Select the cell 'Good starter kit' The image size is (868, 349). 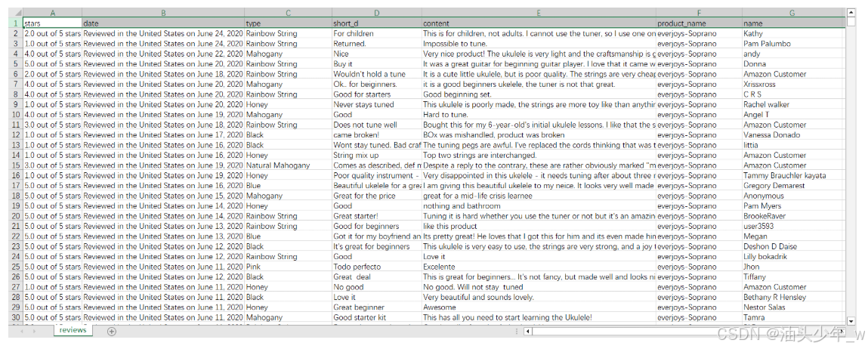coord(377,317)
